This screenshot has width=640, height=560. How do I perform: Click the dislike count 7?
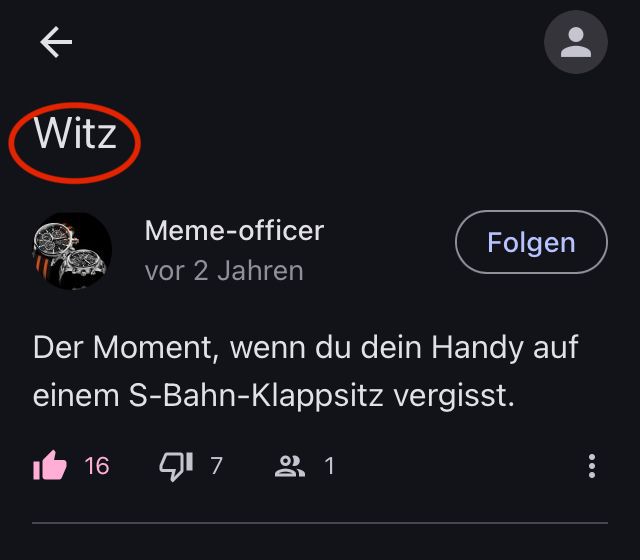(216, 466)
